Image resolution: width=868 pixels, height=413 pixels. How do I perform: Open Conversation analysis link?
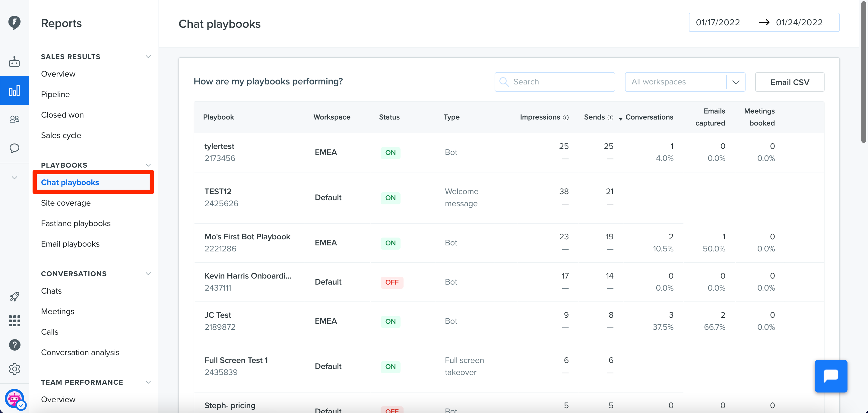click(80, 352)
